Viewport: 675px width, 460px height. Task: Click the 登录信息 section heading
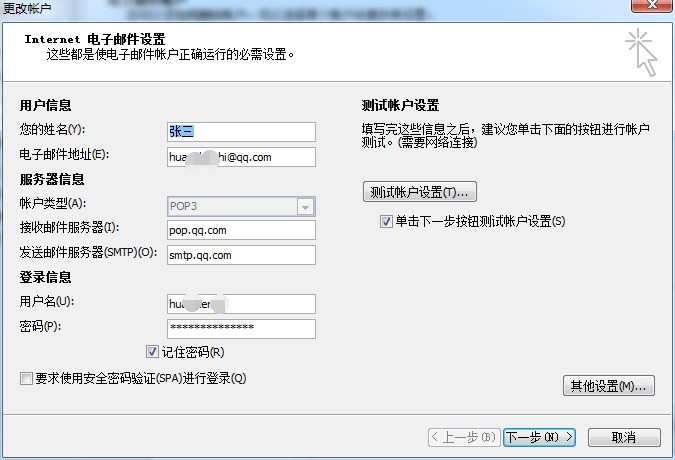[45, 277]
